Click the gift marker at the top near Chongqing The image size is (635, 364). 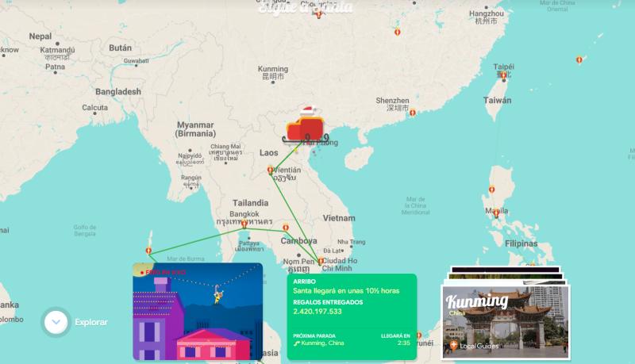(318, 13)
